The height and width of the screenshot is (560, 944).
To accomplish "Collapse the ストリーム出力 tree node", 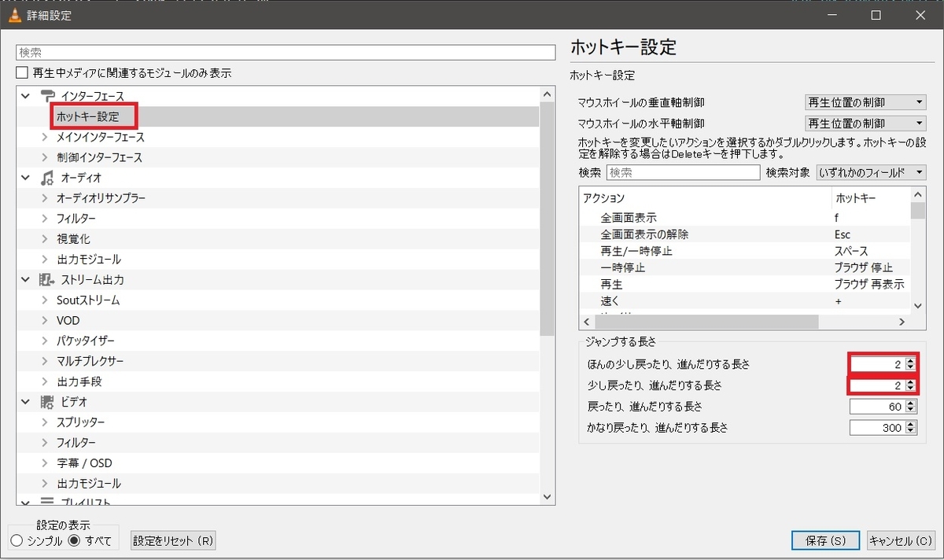I will click(x=26, y=280).
